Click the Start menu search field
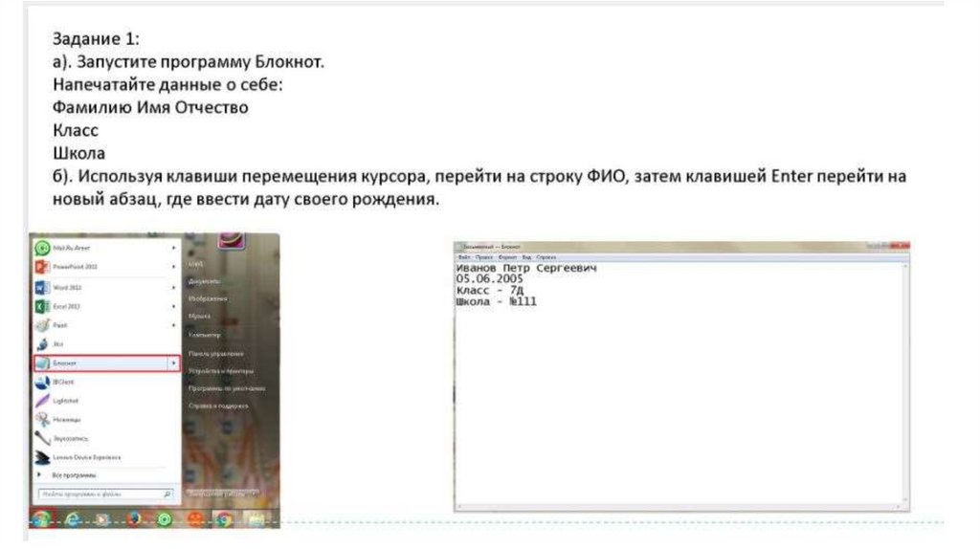This screenshot has width=980, height=549. click(105, 494)
